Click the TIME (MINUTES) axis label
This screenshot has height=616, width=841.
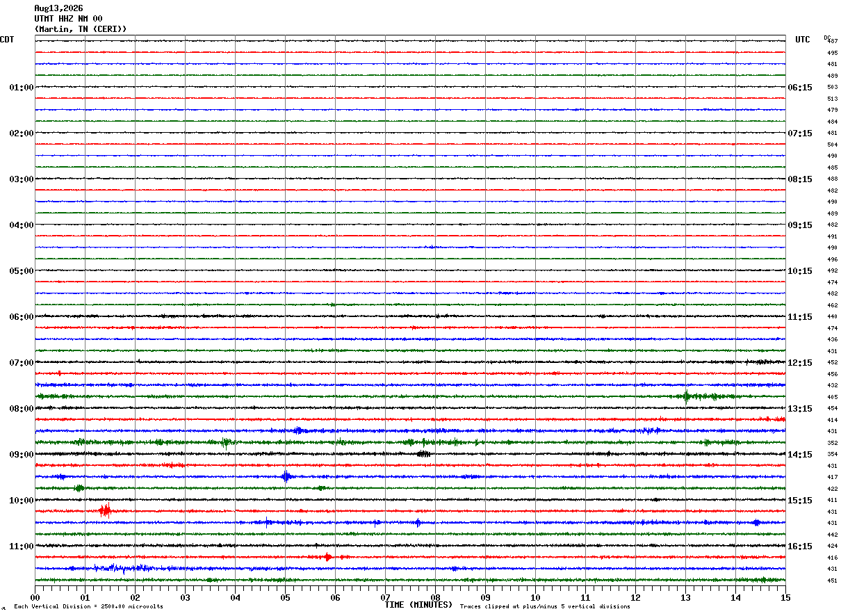pyautogui.click(x=418, y=605)
